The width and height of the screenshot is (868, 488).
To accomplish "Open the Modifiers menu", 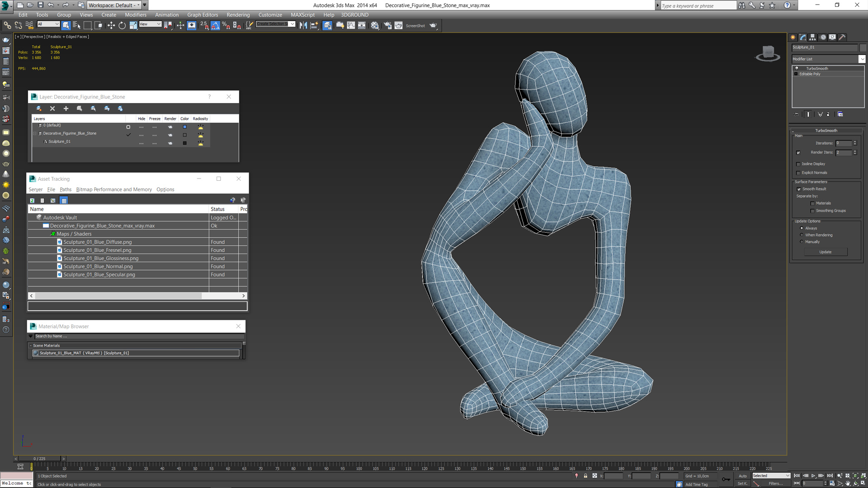I will pyautogui.click(x=135, y=15).
